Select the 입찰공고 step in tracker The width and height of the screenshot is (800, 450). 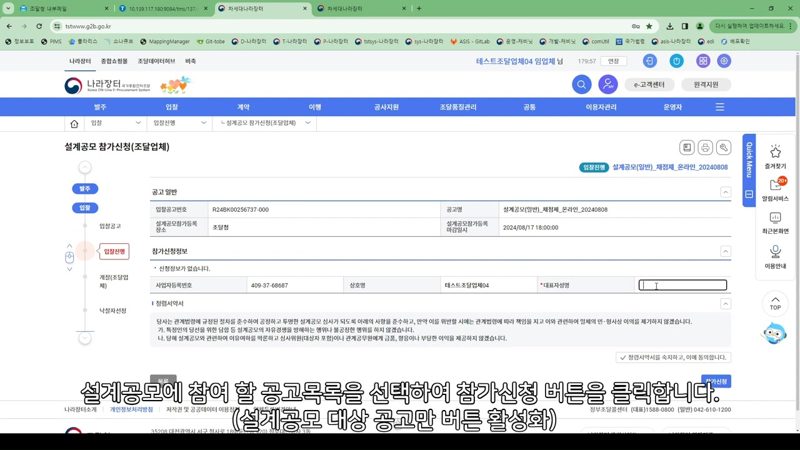(110, 226)
